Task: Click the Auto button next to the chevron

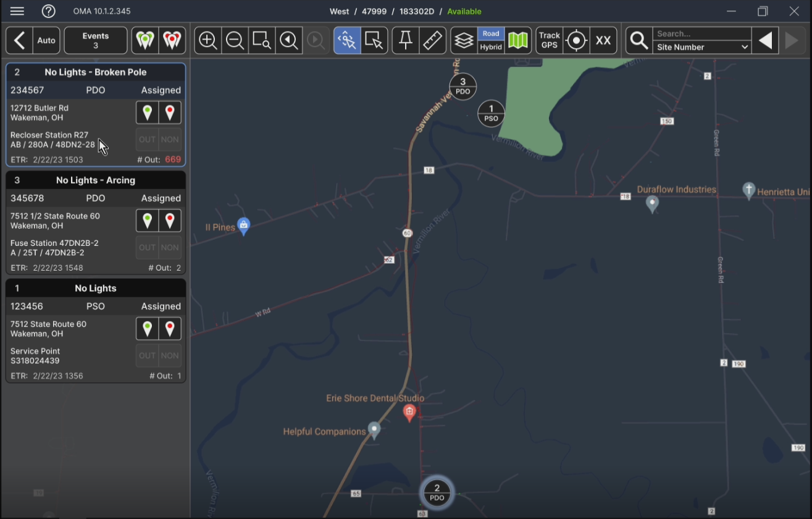Action: point(46,40)
